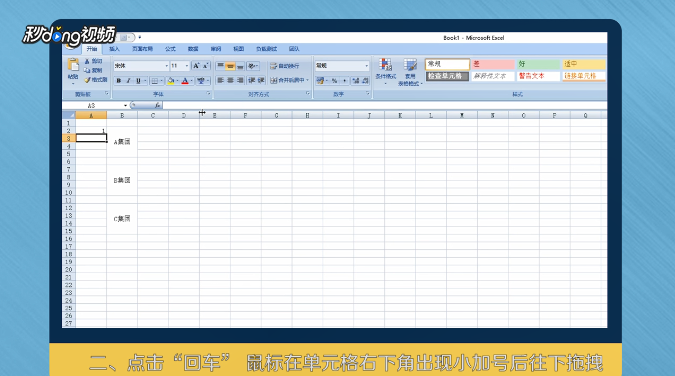Toggle Bold formatting
The image size is (675, 376).
[118, 81]
